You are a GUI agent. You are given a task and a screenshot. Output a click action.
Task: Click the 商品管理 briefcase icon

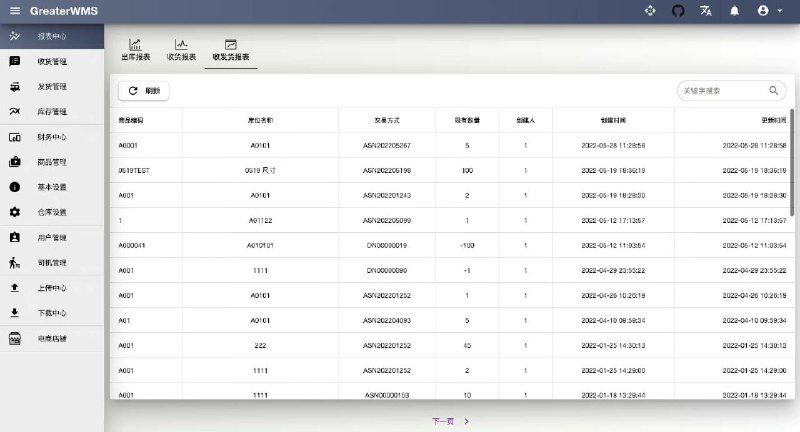(x=15, y=162)
